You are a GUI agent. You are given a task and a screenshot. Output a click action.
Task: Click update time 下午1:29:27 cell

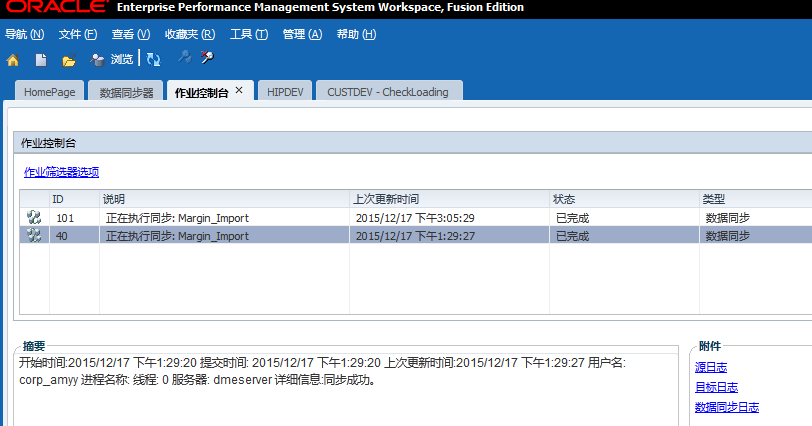point(450,236)
